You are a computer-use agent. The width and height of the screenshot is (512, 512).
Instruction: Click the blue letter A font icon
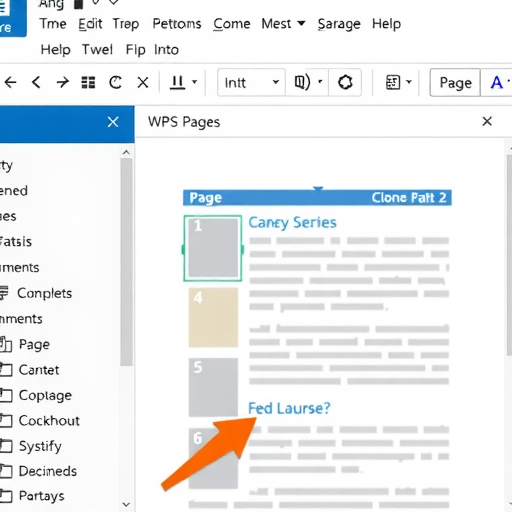tap(497, 82)
